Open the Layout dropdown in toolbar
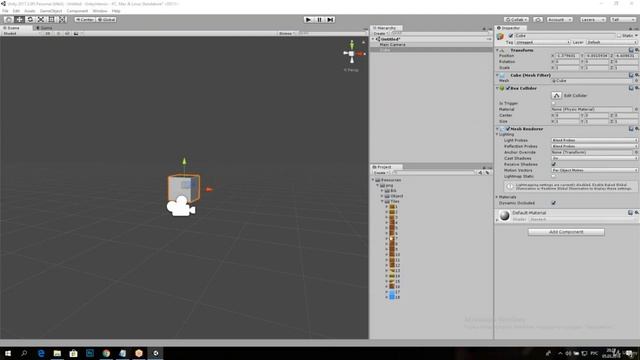Image resolution: width=640 pixels, height=360 pixels. [622, 20]
